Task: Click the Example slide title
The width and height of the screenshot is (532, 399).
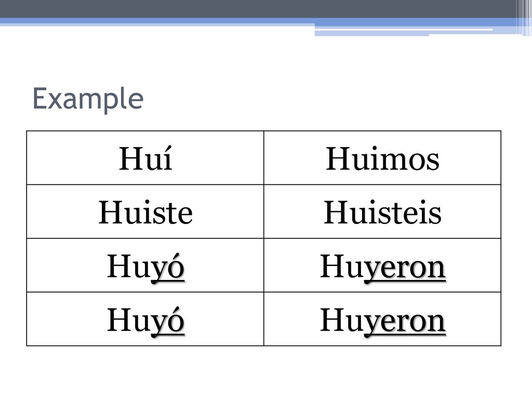Action: pyautogui.click(x=88, y=98)
